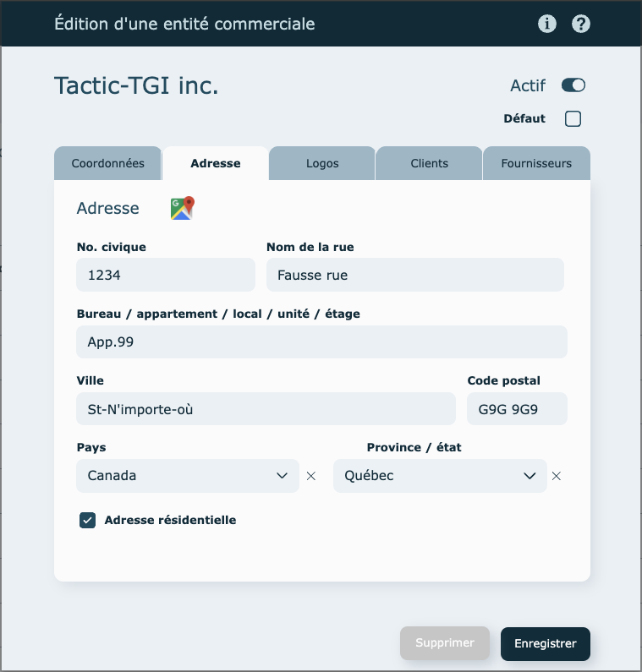This screenshot has height=672, width=642.
Task: Clear the Province / état selection with X
Action: point(556,476)
